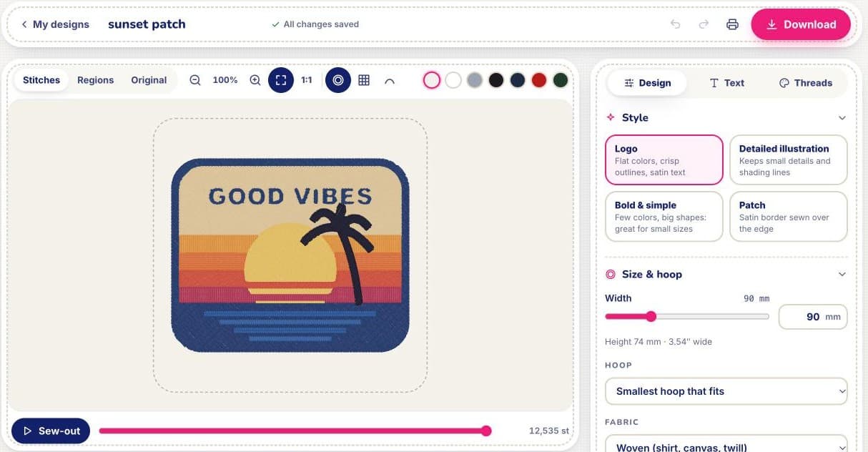Select the white background swatch
The width and height of the screenshot is (868, 452).
pyautogui.click(x=453, y=80)
